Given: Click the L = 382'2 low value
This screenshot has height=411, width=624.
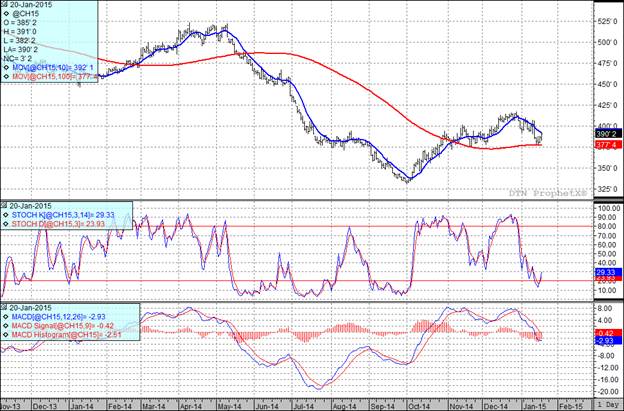Looking at the screenshot, I should pos(20,40).
